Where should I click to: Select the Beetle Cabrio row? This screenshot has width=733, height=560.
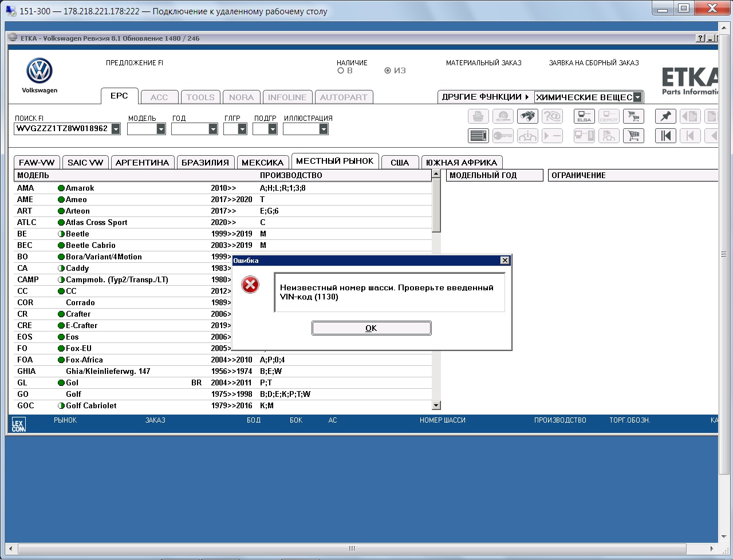(x=223, y=245)
